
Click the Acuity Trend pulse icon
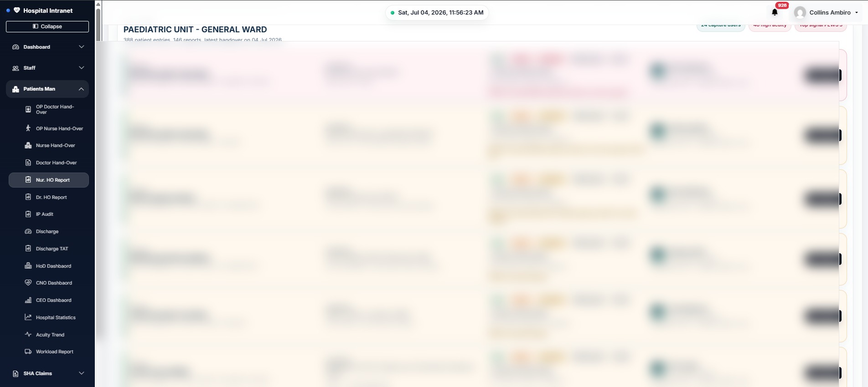point(28,335)
